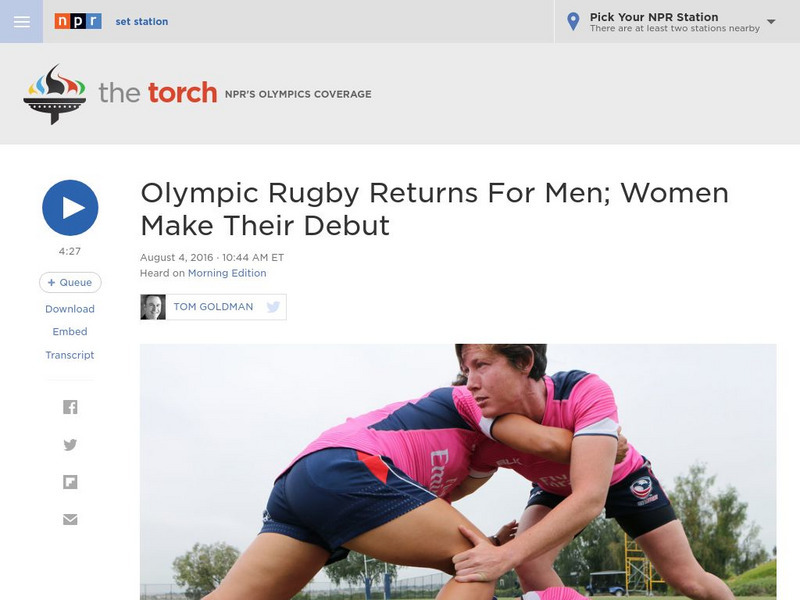800x600 pixels.
Task: View the story Transcript
Action: coord(69,355)
